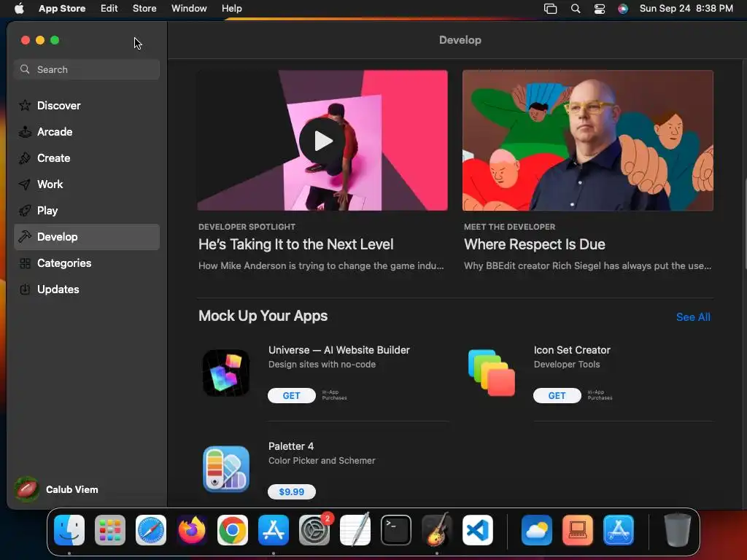Open Universe AI Website Builder app icon
Screen dimensions: 747x560
pyautogui.click(x=226, y=373)
